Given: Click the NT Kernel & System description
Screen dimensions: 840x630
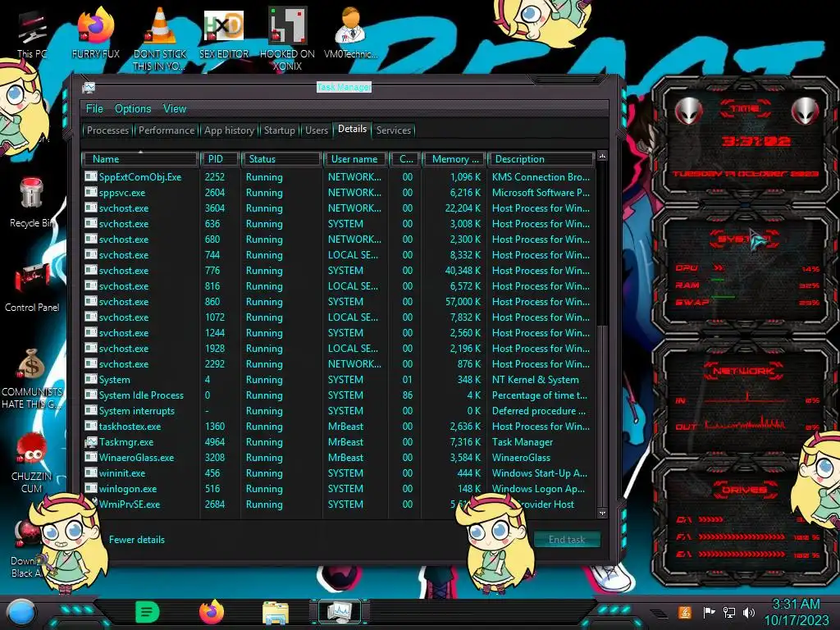Looking at the screenshot, I should tap(535, 379).
